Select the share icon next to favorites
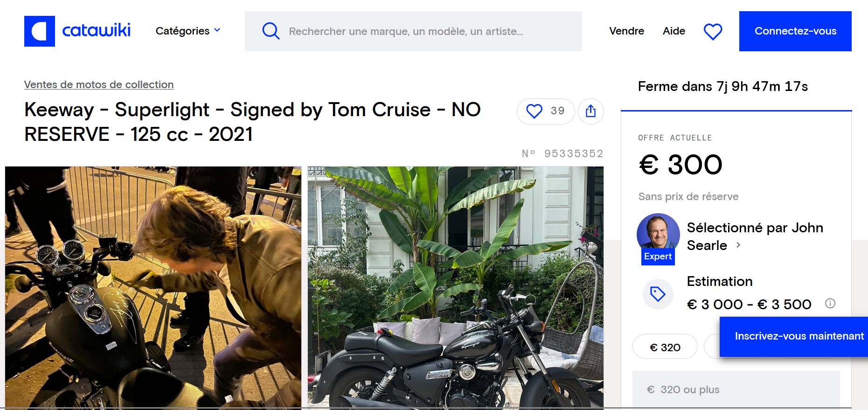 [x=590, y=111]
